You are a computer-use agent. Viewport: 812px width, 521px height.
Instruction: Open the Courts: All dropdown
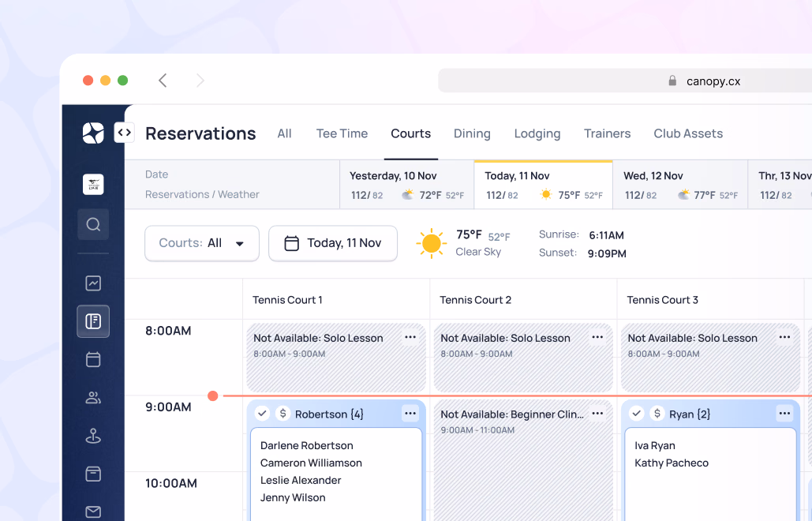coord(202,243)
